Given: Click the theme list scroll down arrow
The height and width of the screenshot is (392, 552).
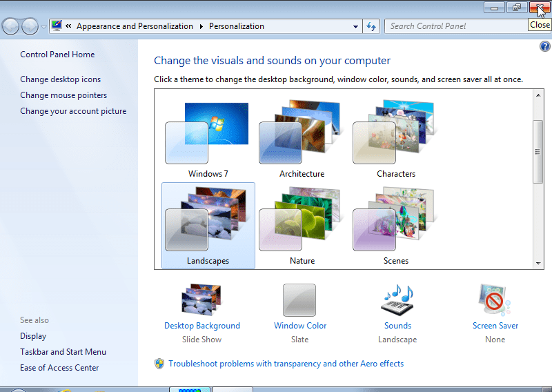Looking at the screenshot, I should pos(538,263).
